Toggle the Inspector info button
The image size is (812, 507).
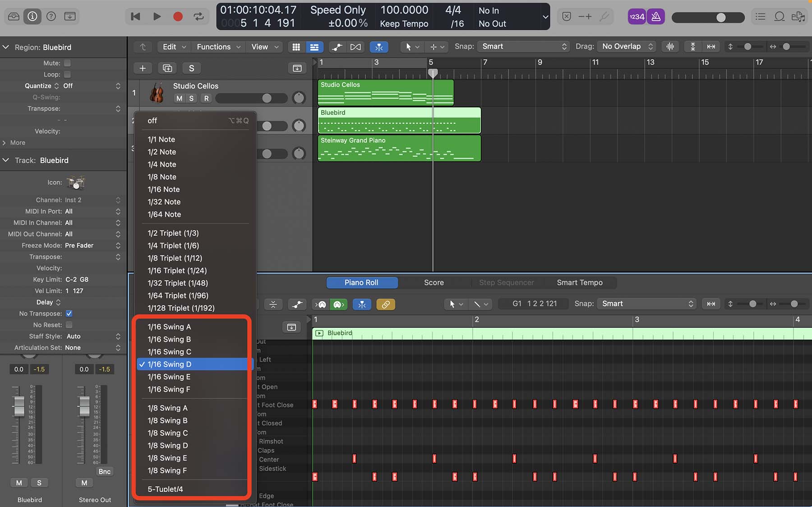pyautogui.click(x=32, y=17)
